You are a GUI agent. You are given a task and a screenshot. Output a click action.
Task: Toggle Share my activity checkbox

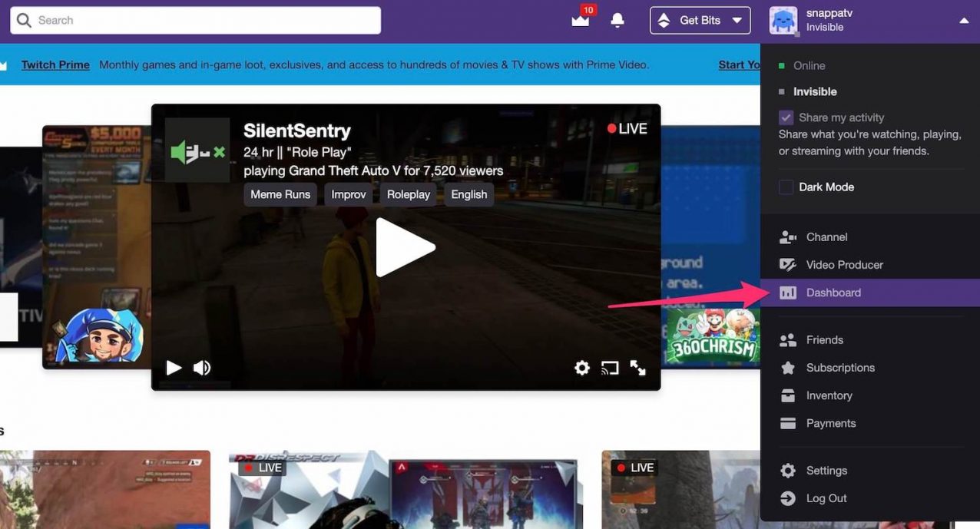786,117
